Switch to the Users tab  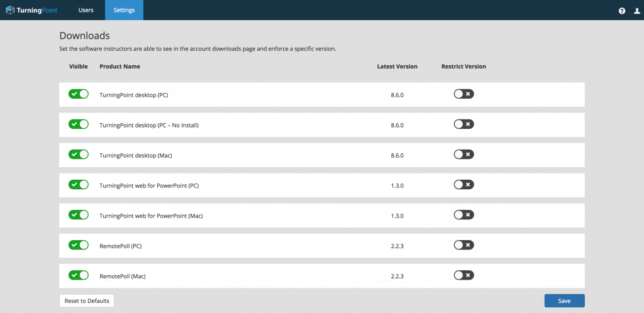86,10
